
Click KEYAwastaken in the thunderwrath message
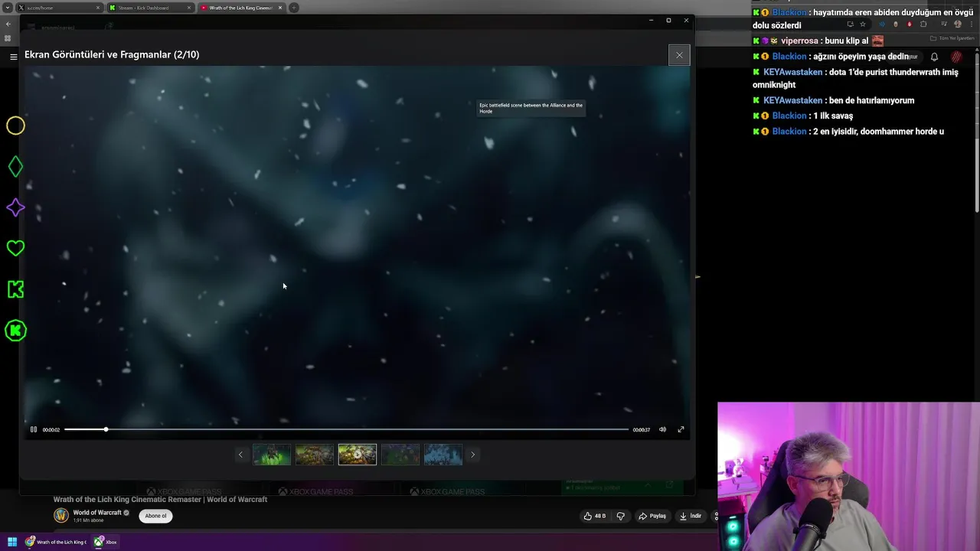[792, 72]
